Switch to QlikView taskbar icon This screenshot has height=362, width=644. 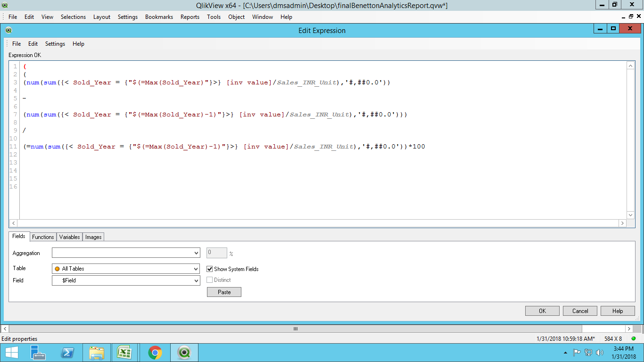[184, 353]
